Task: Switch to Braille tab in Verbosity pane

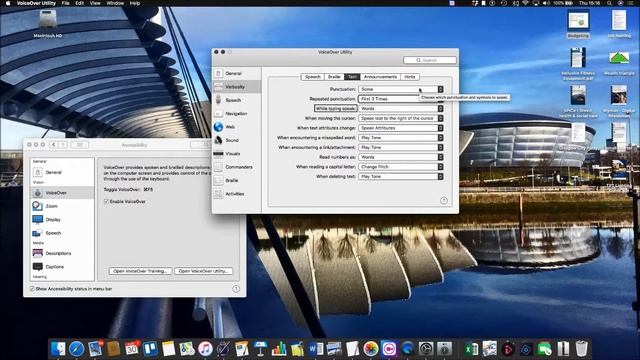Action: [334, 77]
